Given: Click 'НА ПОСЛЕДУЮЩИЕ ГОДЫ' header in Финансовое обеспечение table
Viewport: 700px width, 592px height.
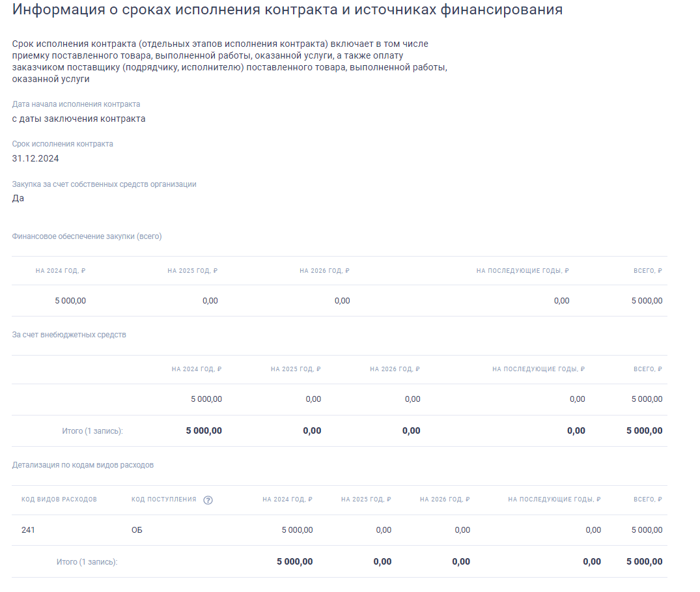Looking at the screenshot, I should coord(523,270).
